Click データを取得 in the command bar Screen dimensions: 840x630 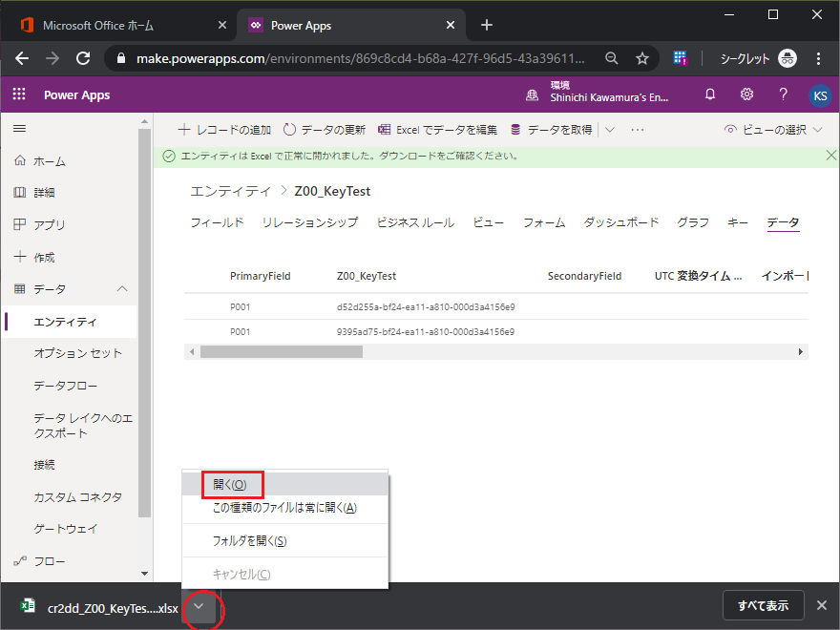pos(552,130)
